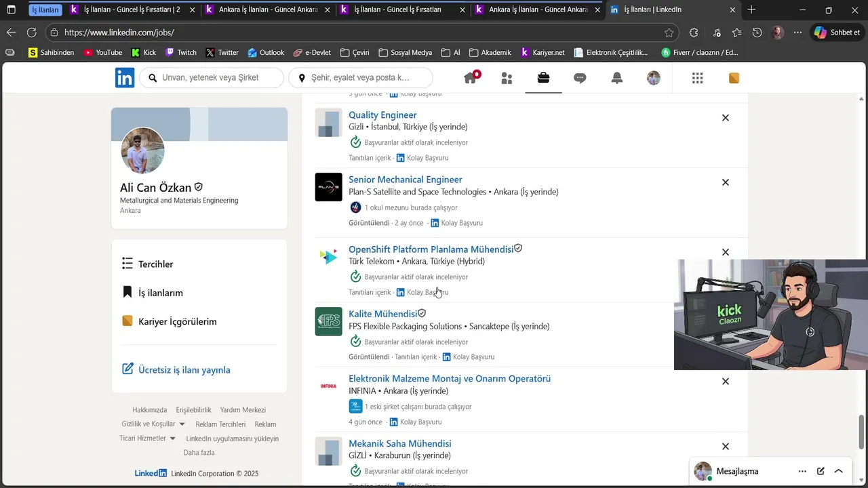868x488 pixels.
Task: Open the Jobs briefcase icon
Action: 543,78
